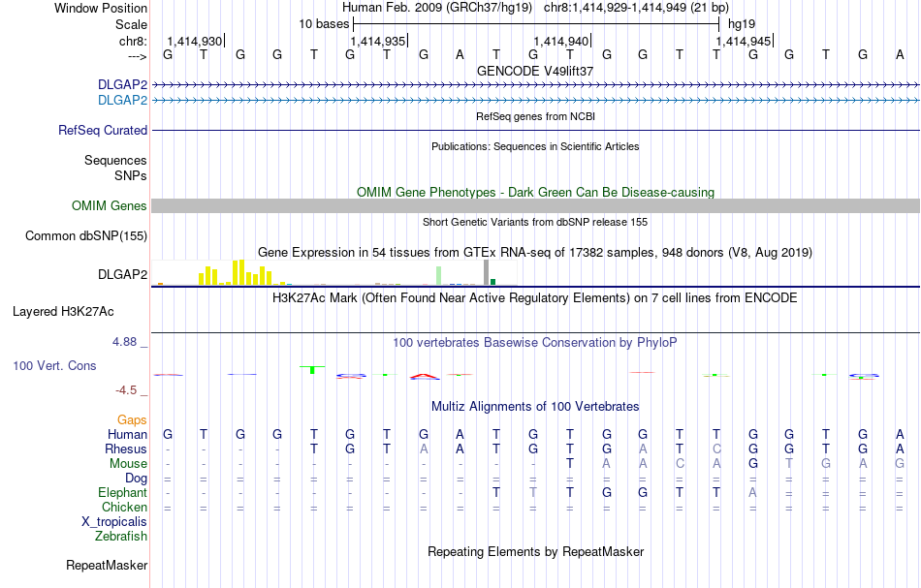The height and width of the screenshot is (588, 921).
Task: Click the green T conservation peak in PhyloP
Action: (313, 370)
